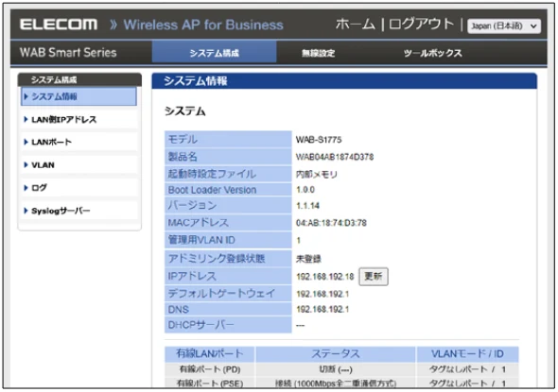Screen dimensions: 558x392
Task: Click the 有線LANポート column header
Action: click(x=210, y=353)
